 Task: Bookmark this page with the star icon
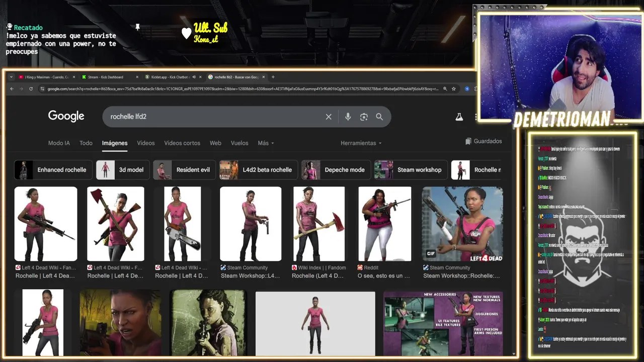(454, 89)
